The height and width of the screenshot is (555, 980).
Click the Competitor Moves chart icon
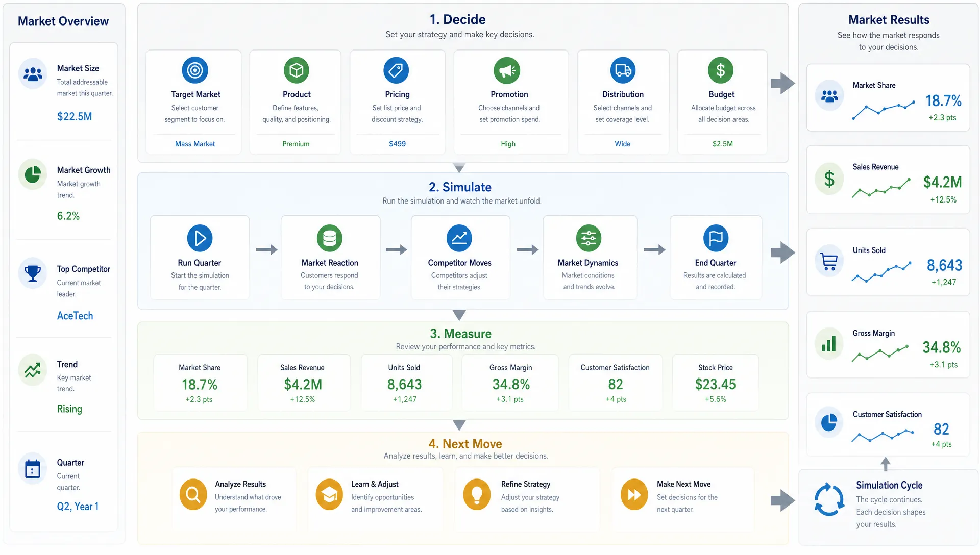point(459,238)
